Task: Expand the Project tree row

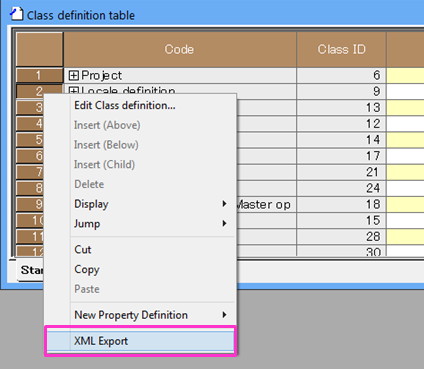Action: point(73,75)
